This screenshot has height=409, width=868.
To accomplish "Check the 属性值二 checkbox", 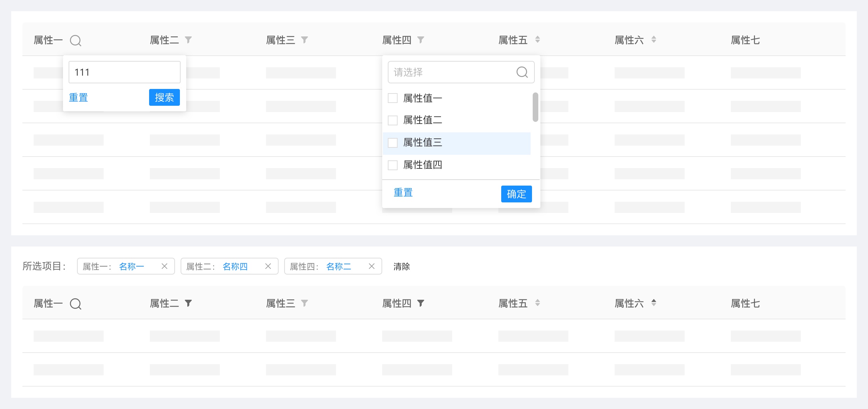I will (393, 120).
